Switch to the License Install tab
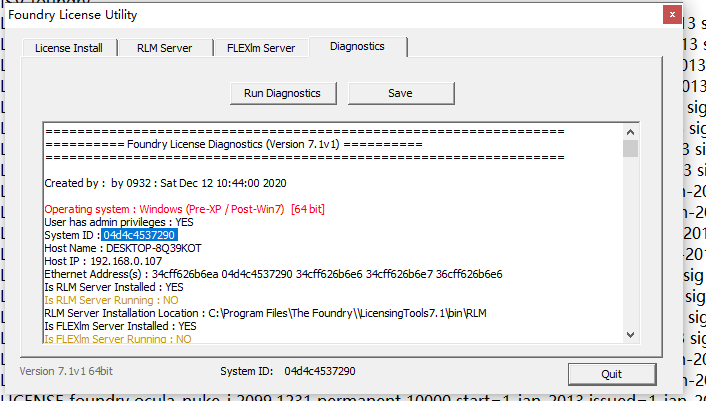 pos(69,48)
